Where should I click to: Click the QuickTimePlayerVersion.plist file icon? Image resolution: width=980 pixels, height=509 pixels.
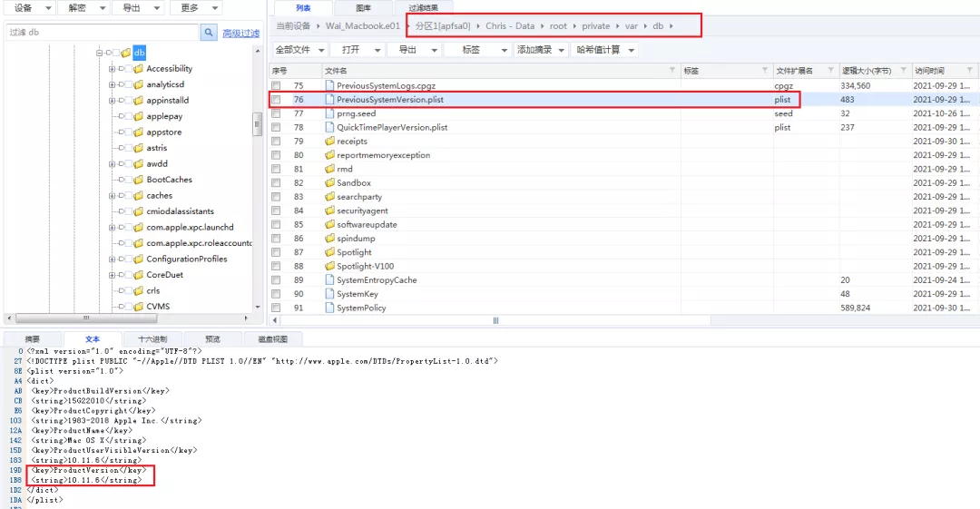pos(329,127)
